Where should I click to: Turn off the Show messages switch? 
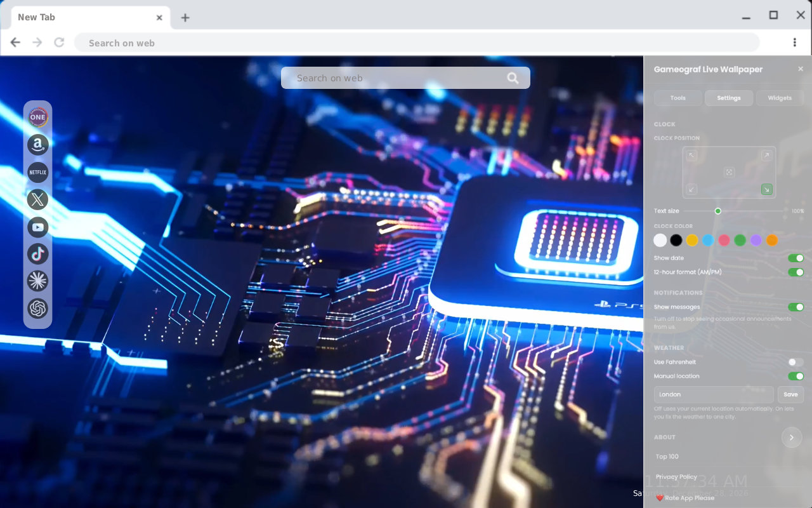coord(796,307)
